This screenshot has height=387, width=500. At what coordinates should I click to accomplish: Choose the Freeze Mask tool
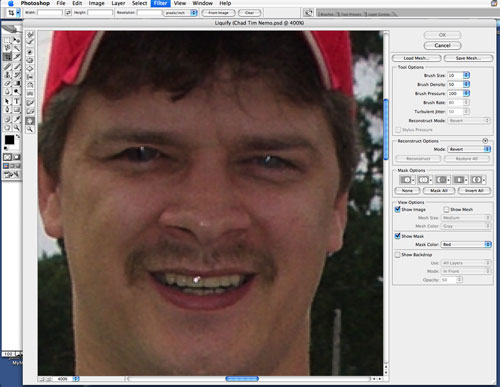tap(30, 102)
